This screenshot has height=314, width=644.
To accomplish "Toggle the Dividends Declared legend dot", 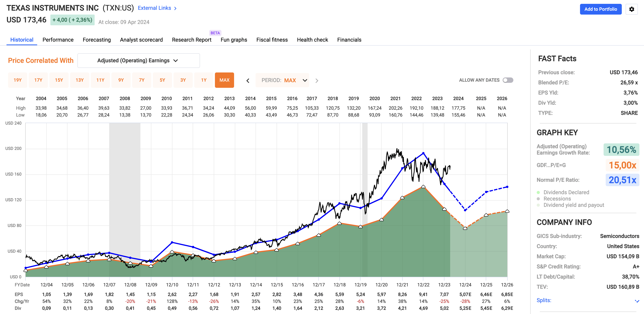I will point(538,192).
